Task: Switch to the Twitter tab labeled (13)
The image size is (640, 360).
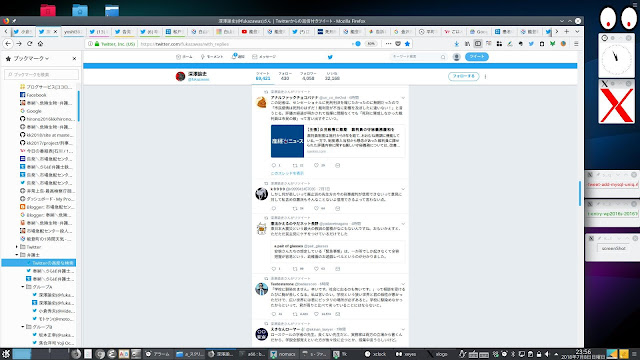Action: click(x=98, y=31)
